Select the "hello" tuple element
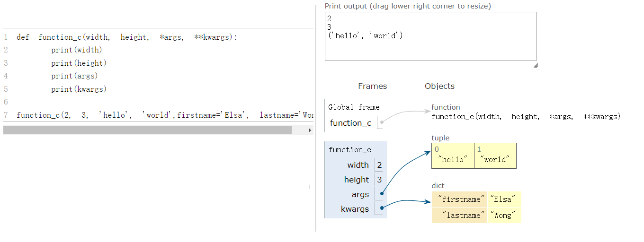Viewport: 644px width, 242px height. pos(453,160)
